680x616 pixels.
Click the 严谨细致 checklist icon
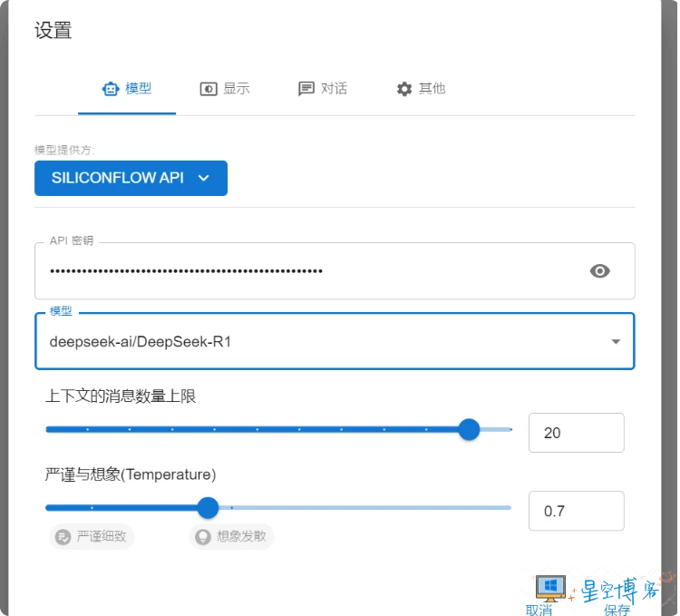coord(63,537)
